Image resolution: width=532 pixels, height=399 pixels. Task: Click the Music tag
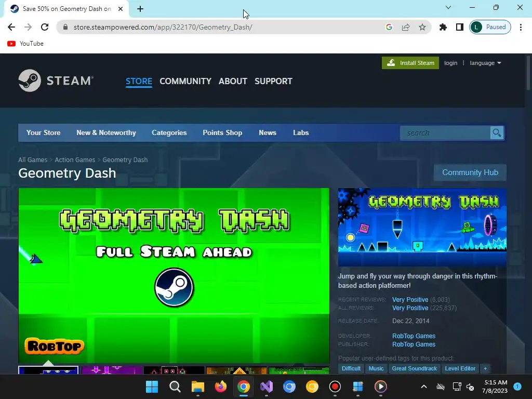(x=376, y=368)
